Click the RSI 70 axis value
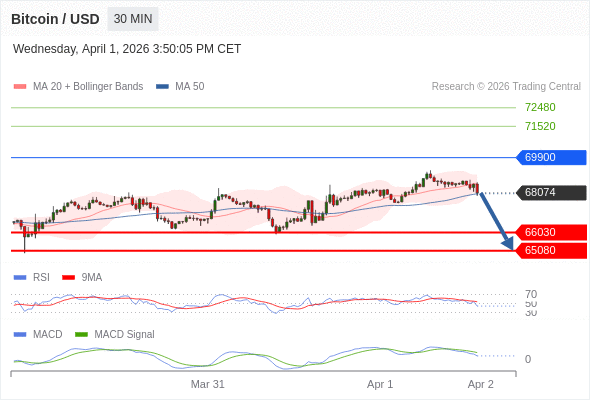Screen dimensions: 590x400 tap(531, 294)
